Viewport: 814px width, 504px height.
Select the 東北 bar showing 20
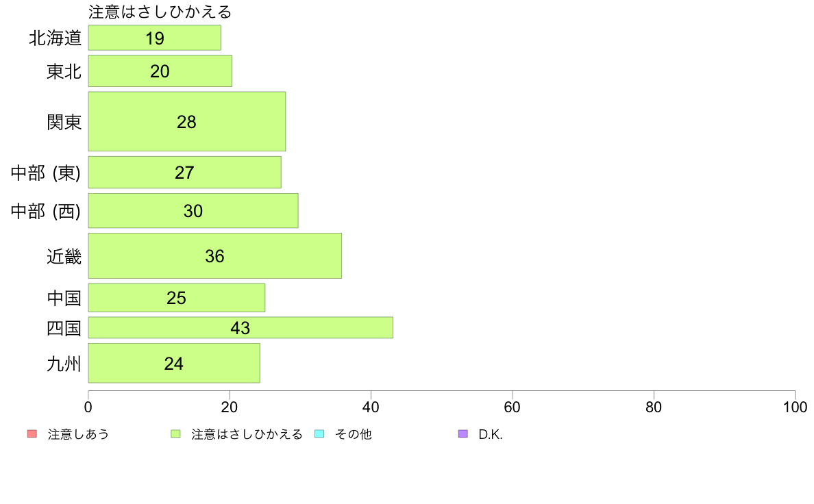tap(160, 71)
